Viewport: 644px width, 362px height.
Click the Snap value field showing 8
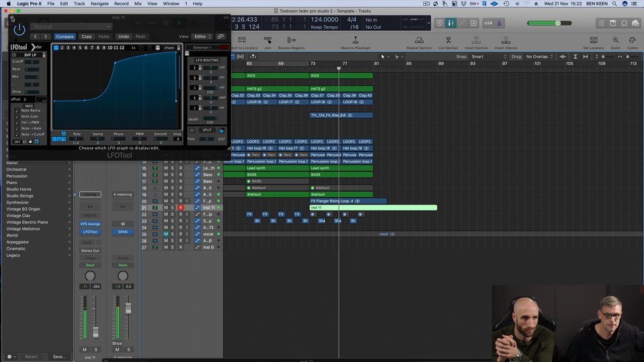(177, 139)
